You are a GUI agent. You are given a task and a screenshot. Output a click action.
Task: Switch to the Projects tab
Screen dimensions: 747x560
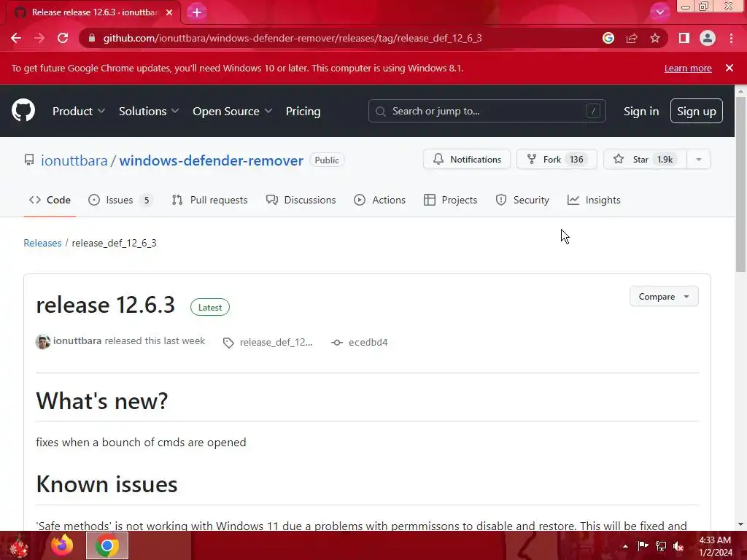(450, 200)
